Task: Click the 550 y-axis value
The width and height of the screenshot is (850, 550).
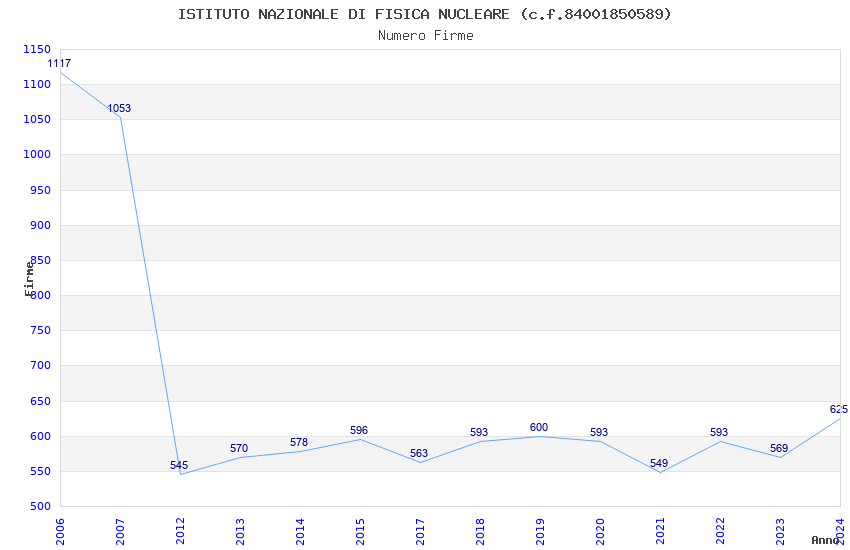Action: [x=40, y=471]
